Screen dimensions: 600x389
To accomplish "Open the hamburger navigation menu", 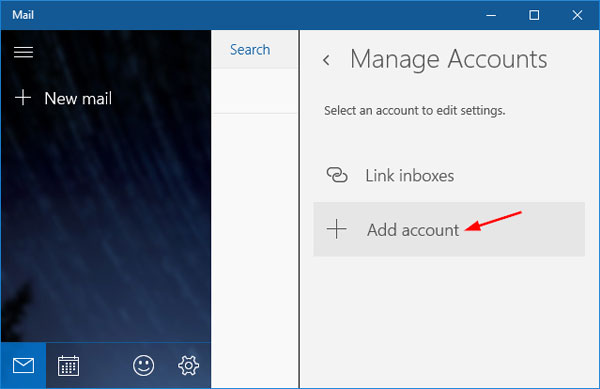I will [x=23, y=52].
